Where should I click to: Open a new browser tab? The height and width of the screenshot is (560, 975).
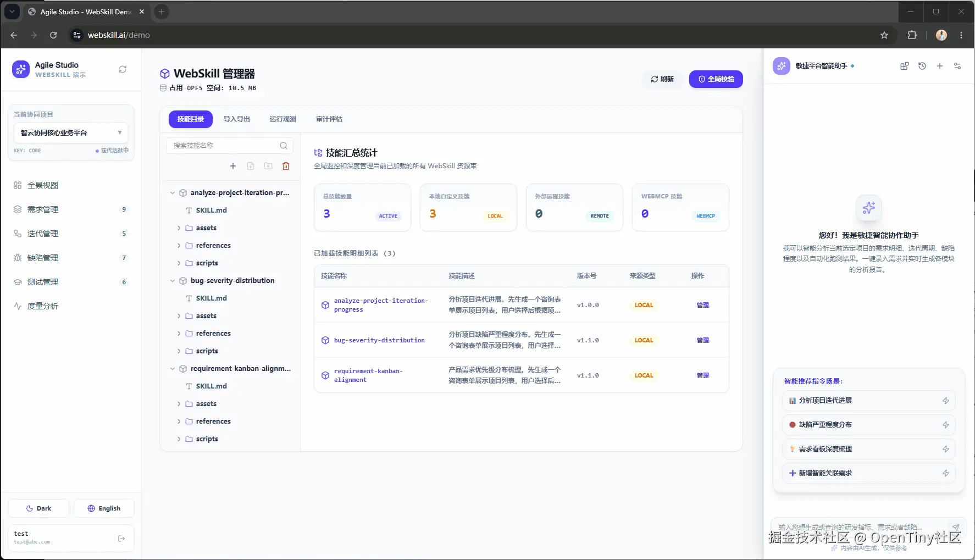[x=162, y=12]
